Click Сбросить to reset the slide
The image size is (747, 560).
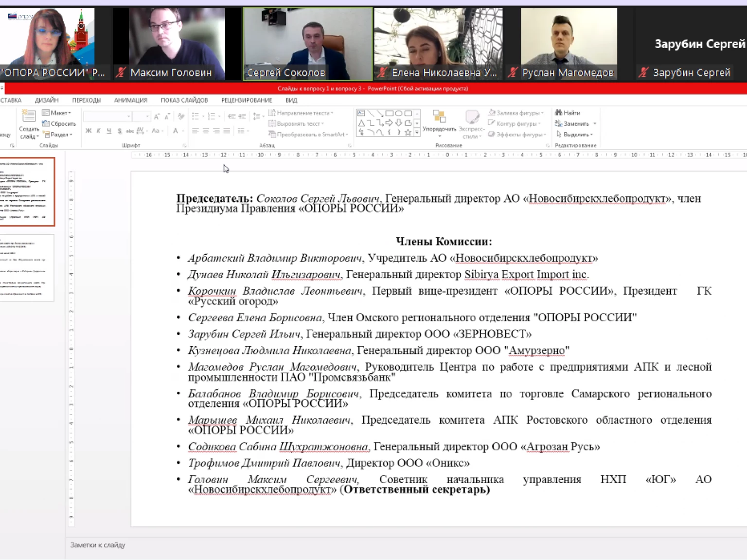59,123
